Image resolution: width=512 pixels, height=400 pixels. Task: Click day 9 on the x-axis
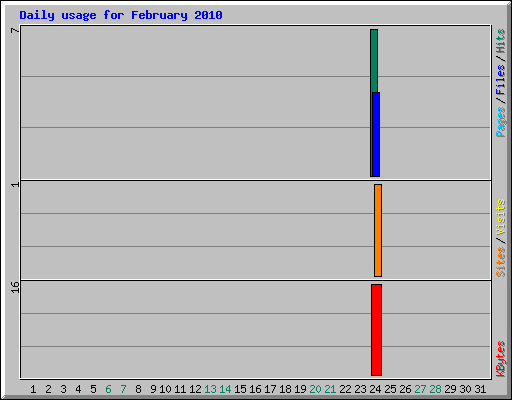coord(153,389)
